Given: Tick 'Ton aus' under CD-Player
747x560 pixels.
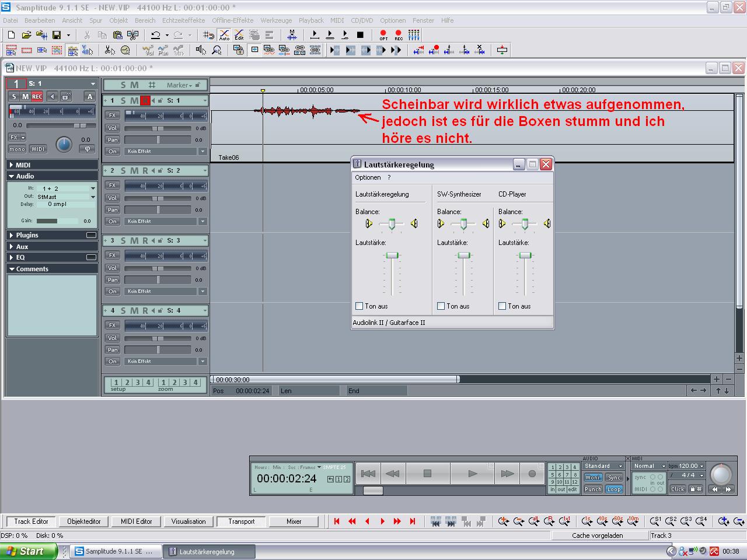Looking at the screenshot, I should coord(502,306).
